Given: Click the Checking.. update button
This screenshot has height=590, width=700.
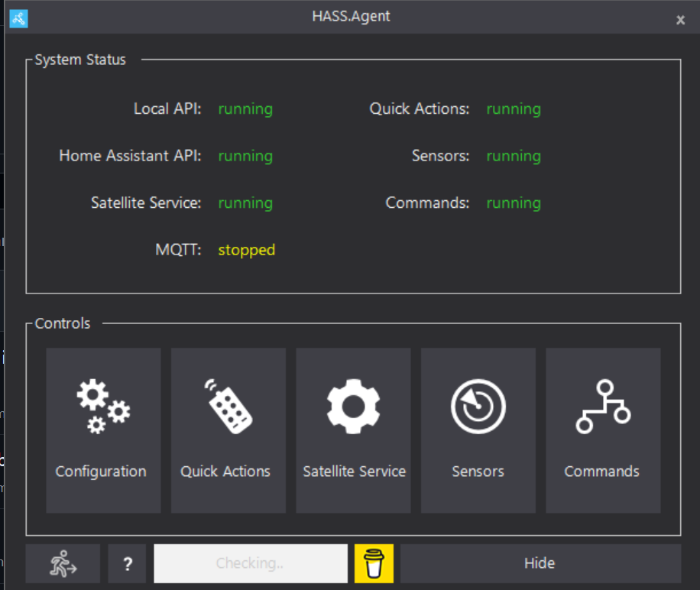Looking at the screenshot, I should [251, 563].
